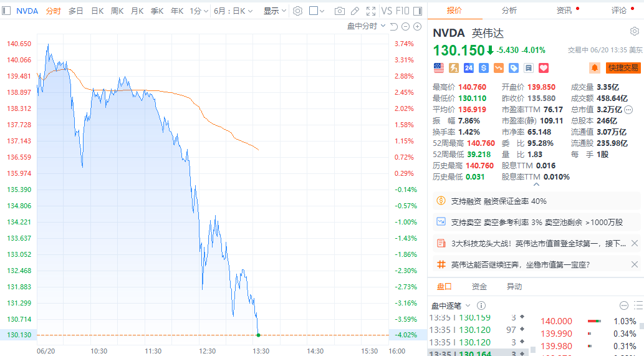Reset chart zoom with undo arrow
The image size is (644, 356).
(393, 27)
